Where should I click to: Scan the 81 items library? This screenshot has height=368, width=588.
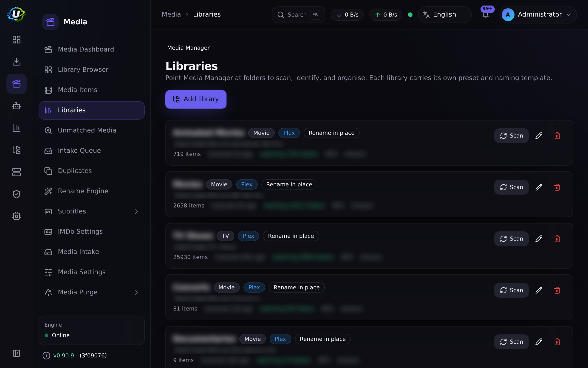(x=511, y=290)
